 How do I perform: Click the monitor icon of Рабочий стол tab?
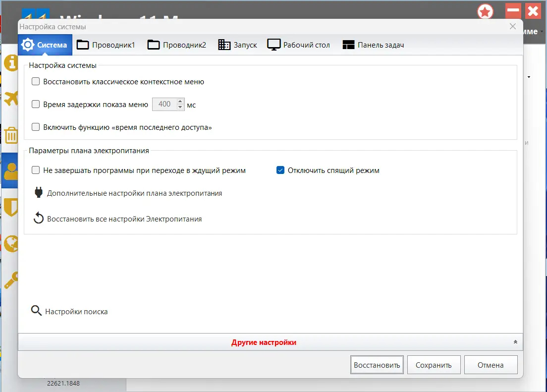point(274,45)
